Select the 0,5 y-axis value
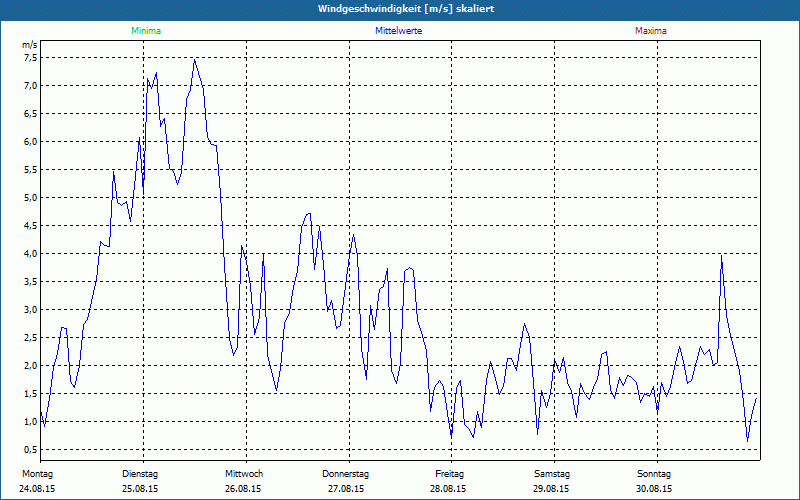800x500 pixels. [30, 450]
